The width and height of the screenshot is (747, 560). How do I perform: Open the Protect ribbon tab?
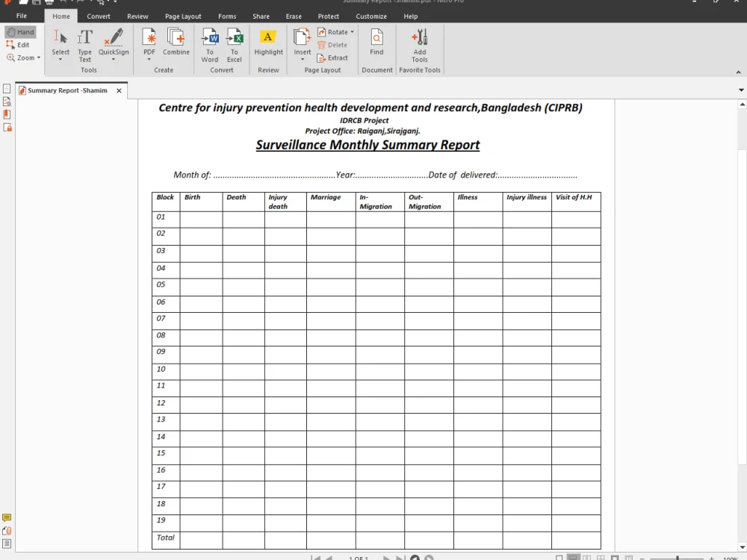pos(328,16)
